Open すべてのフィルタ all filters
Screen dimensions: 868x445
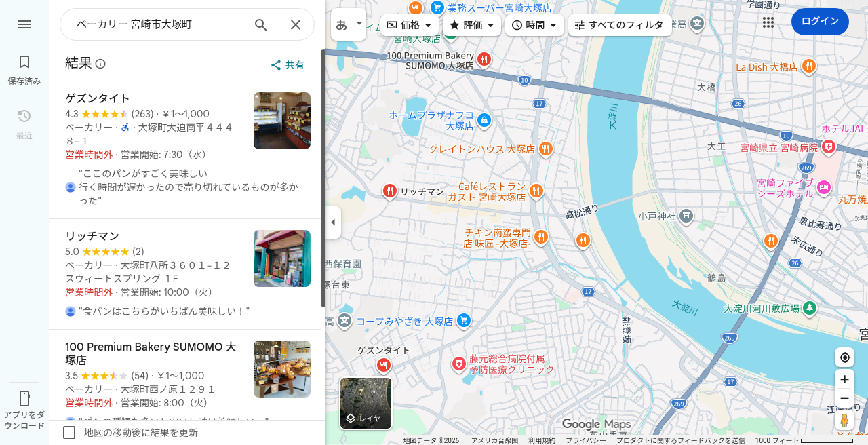point(620,25)
